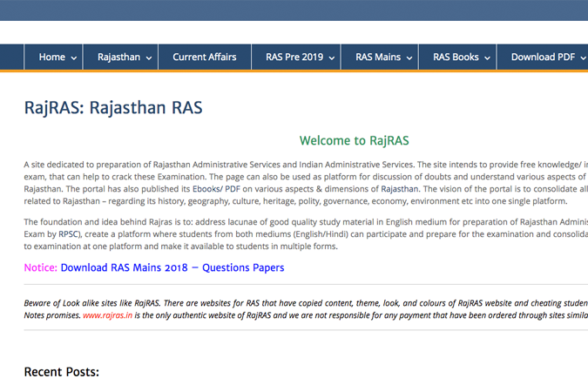This screenshot has height=392, width=588.
Task: Open the RAS Books menu
Action: tap(456, 57)
